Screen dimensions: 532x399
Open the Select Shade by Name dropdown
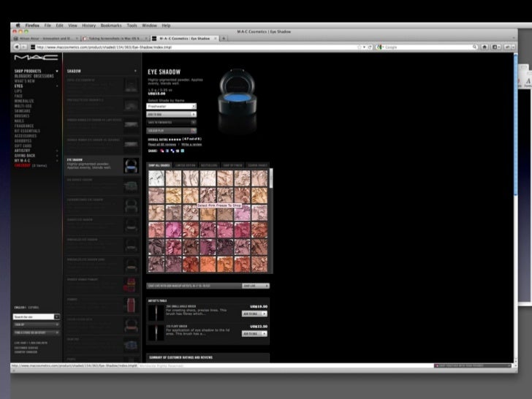(x=171, y=106)
